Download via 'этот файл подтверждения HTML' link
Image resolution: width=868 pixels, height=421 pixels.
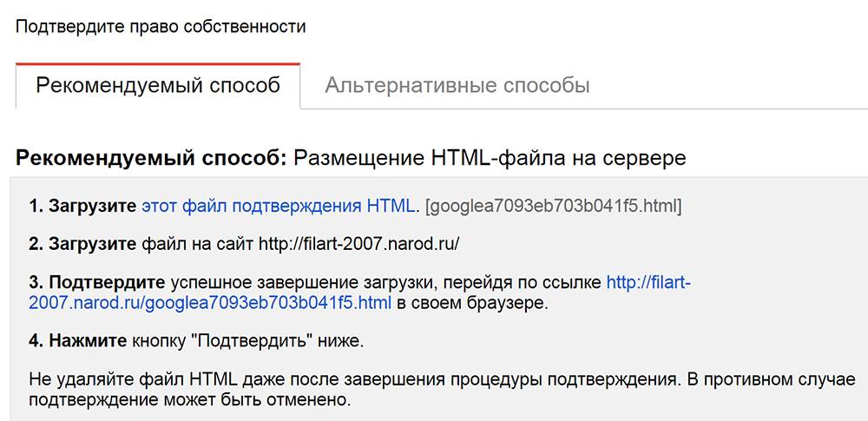coord(278,207)
